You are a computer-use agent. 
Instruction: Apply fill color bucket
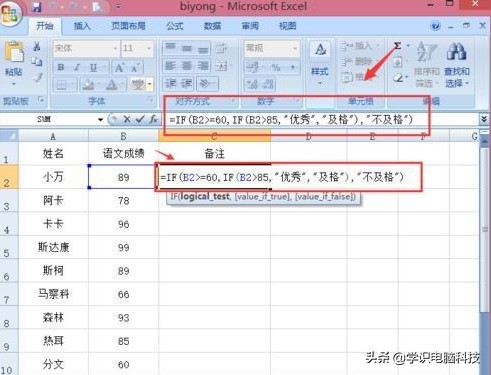pyautogui.click(x=88, y=85)
